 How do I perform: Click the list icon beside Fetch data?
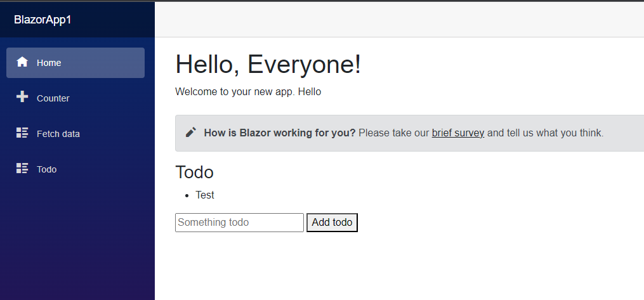[22, 133]
